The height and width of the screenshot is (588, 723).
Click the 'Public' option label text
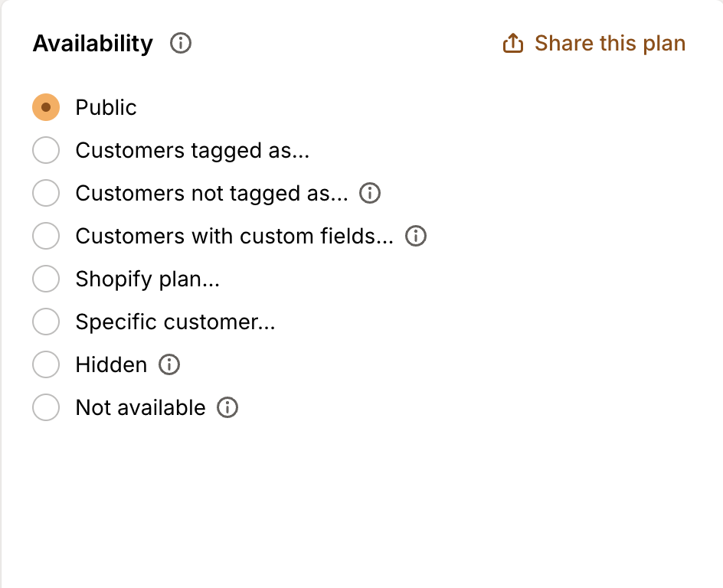106,108
